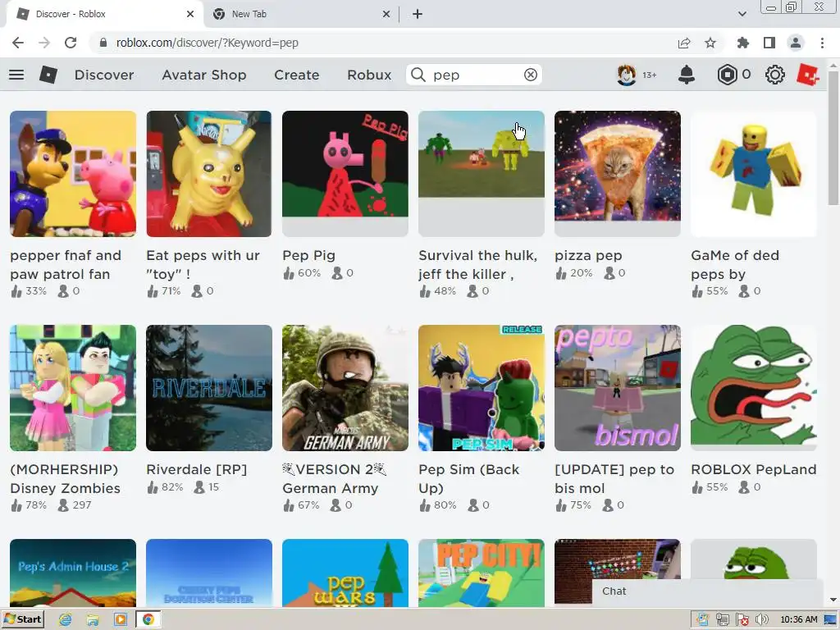Click the system clock 10:36 AM
The image size is (840, 630).
(799, 620)
